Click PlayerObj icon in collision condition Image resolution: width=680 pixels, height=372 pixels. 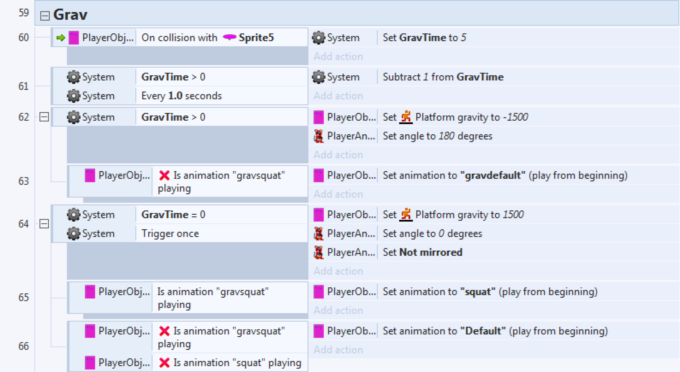pos(74,38)
